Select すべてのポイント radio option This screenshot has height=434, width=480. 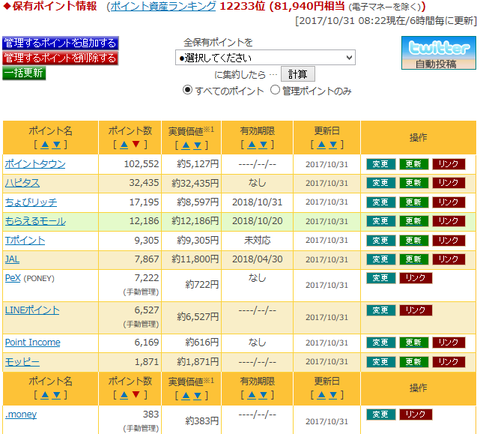pos(187,90)
